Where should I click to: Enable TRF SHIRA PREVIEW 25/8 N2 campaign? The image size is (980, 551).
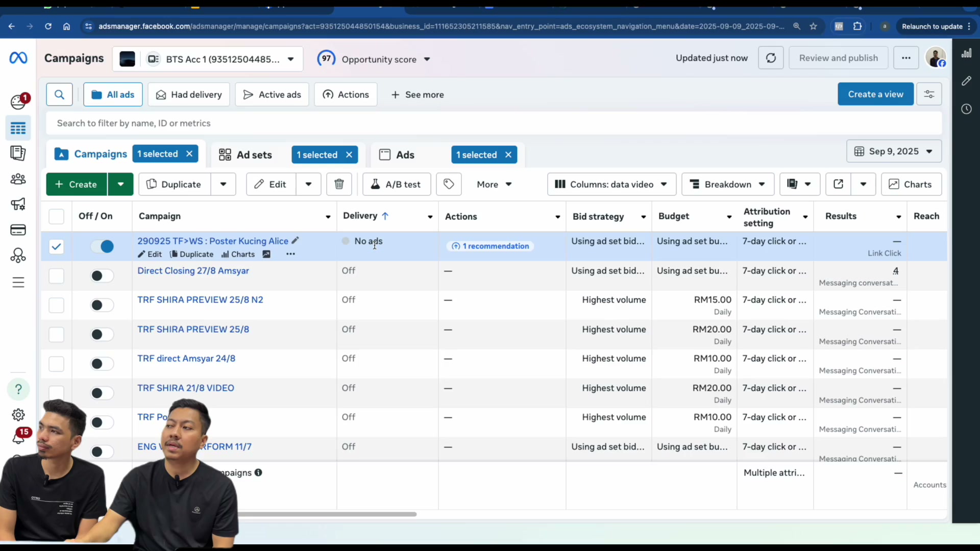102,305
